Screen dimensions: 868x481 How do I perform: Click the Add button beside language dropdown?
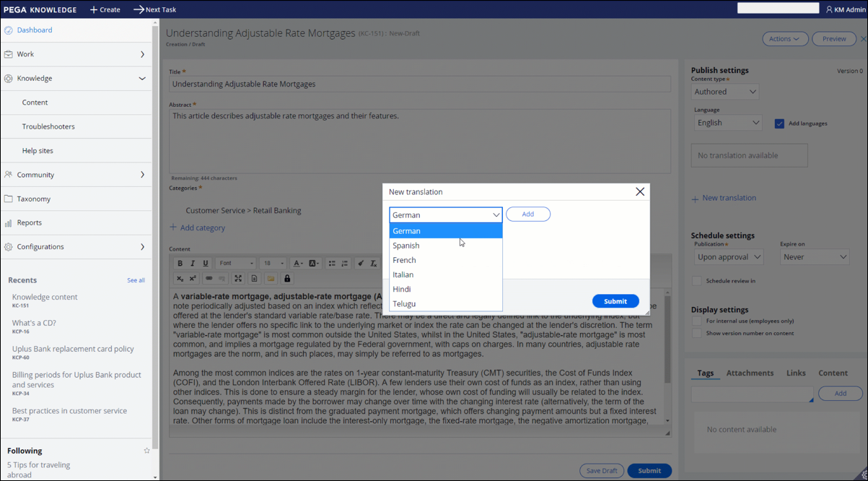pyautogui.click(x=527, y=214)
